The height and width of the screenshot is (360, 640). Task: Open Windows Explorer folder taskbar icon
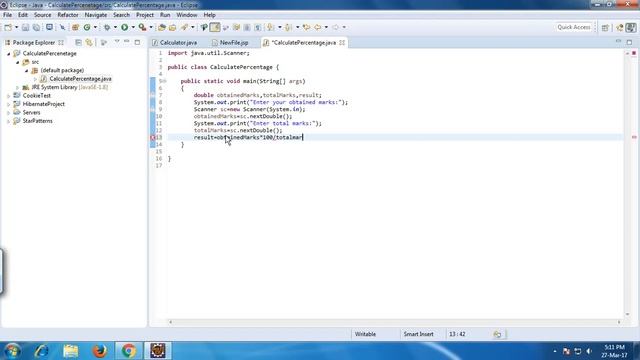(71, 351)
